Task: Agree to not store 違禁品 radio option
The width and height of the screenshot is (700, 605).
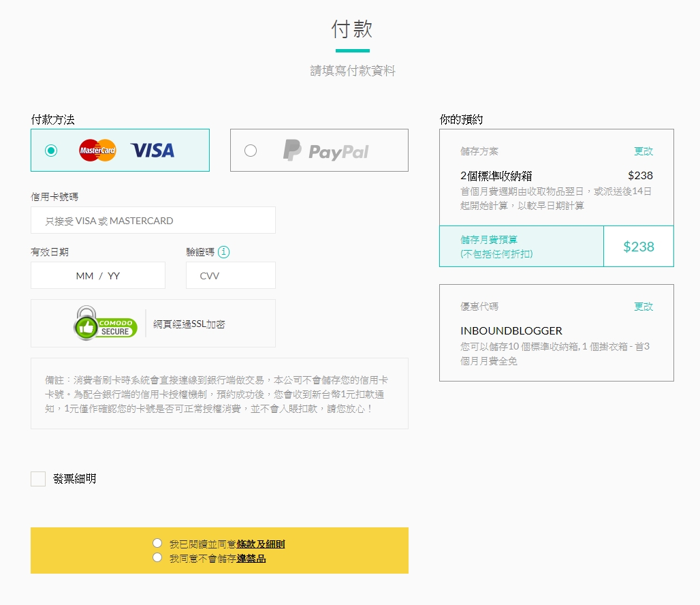Action: [157, 557]
